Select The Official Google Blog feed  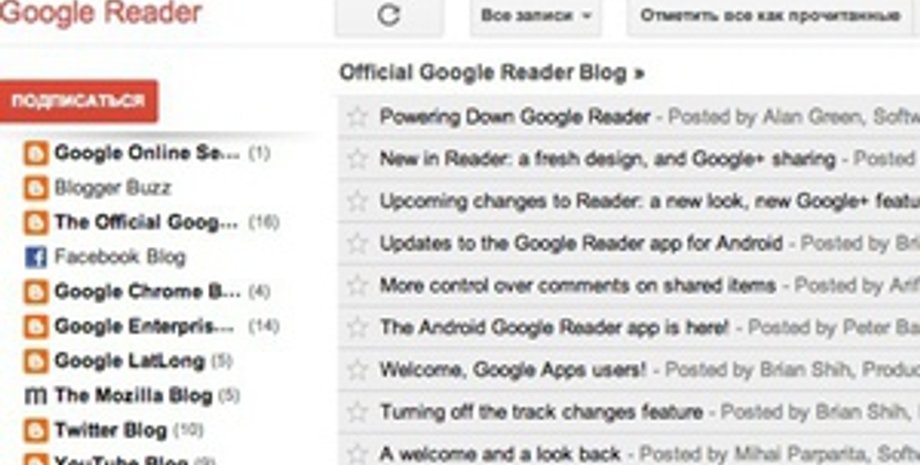(x=146, y=222)
